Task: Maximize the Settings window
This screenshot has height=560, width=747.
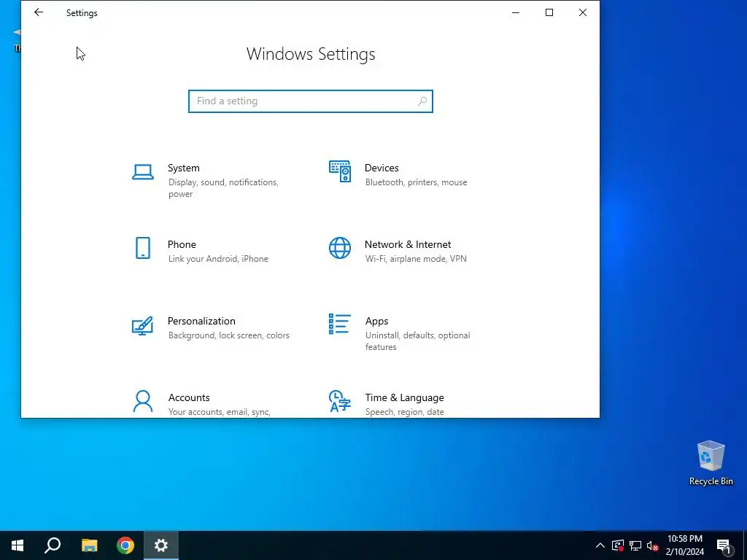Action: (549, 13)
